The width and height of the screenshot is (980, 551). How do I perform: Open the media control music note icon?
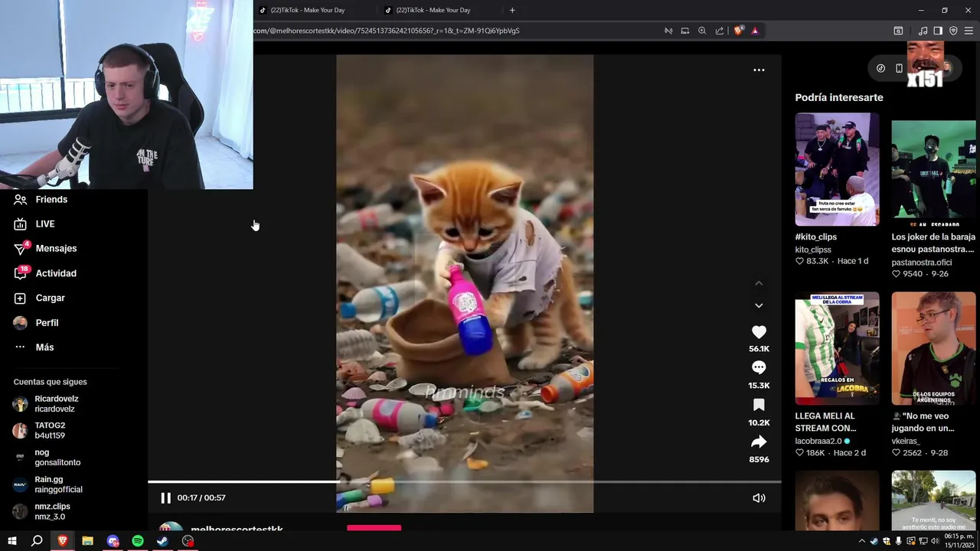point(923,31)
